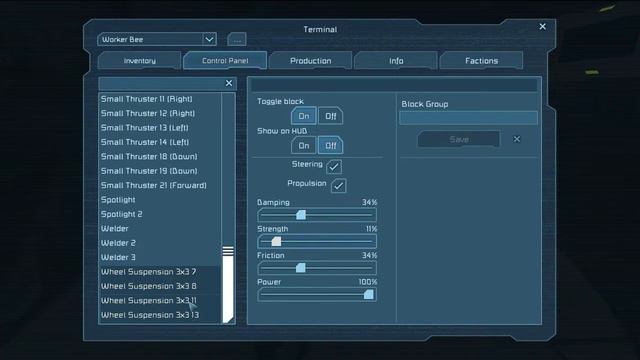Uncheck the Steering checkbox

coord(334,167)
